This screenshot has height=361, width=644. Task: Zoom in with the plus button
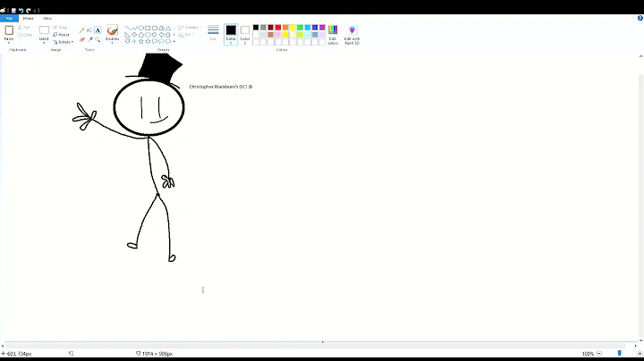640,353
